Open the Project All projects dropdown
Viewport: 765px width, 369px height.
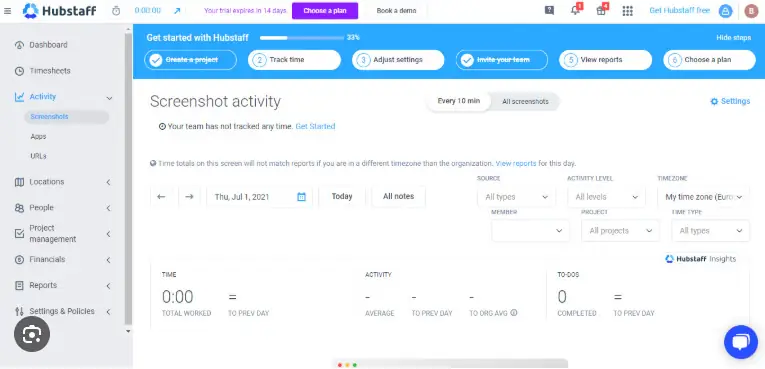[x=621, y=231]
